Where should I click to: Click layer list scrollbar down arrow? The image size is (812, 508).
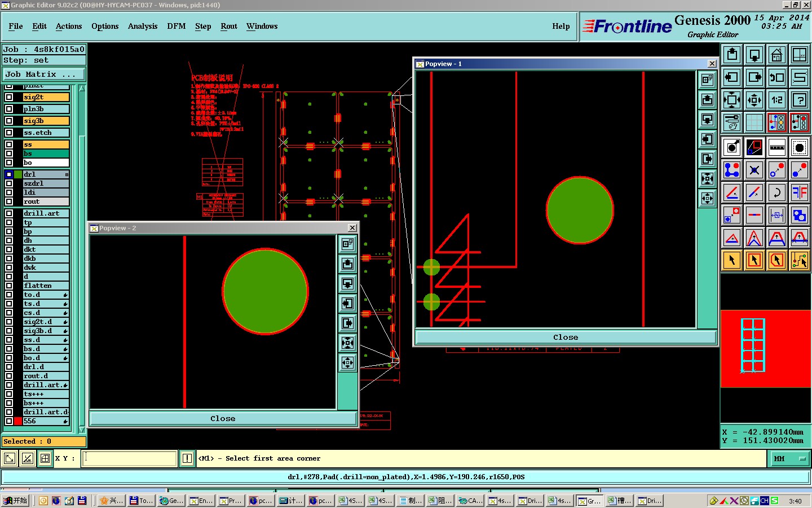[82, 430]
